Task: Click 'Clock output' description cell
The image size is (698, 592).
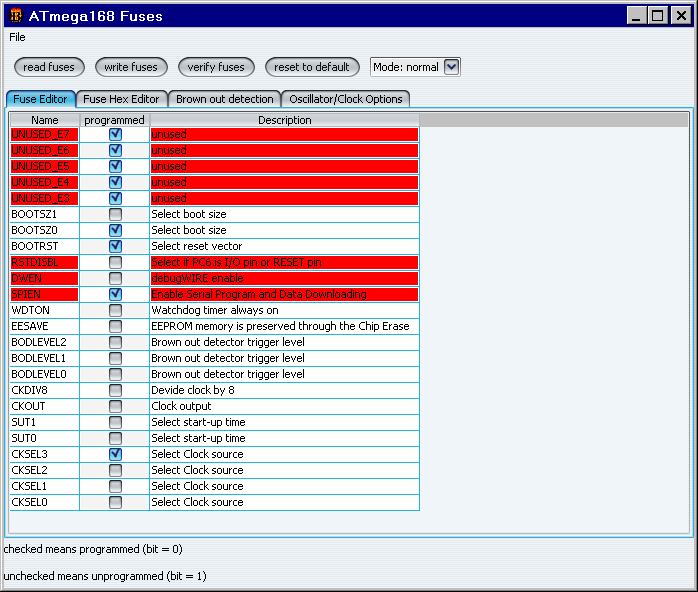Action: [285, 407]
